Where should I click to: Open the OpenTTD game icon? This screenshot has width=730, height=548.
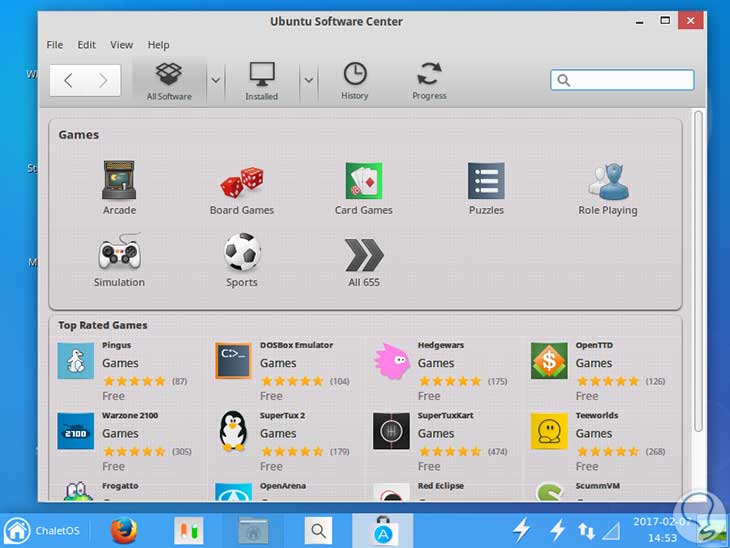(549, 360)
